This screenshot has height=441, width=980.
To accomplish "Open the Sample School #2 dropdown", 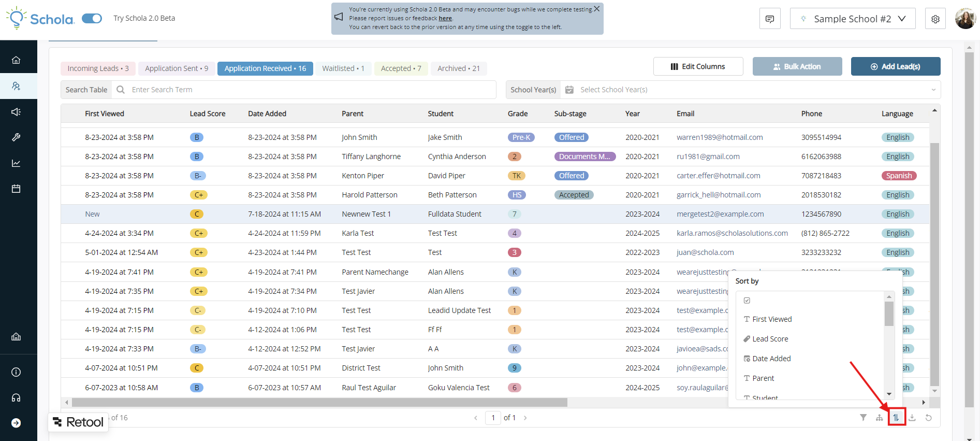I will coord(853,19).
